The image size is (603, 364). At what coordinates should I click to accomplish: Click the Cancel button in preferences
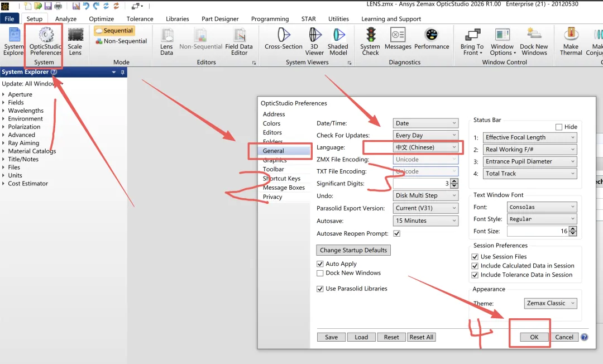point(564,337)
